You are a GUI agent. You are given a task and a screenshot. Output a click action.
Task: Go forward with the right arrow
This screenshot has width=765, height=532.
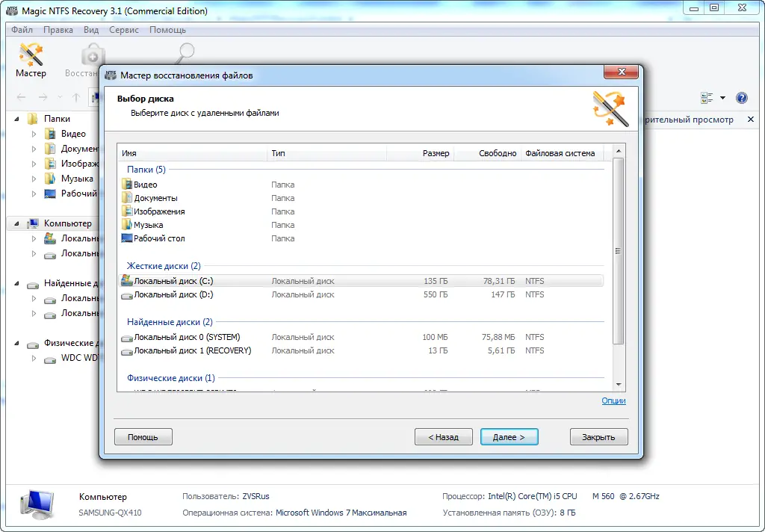point(43,97)
